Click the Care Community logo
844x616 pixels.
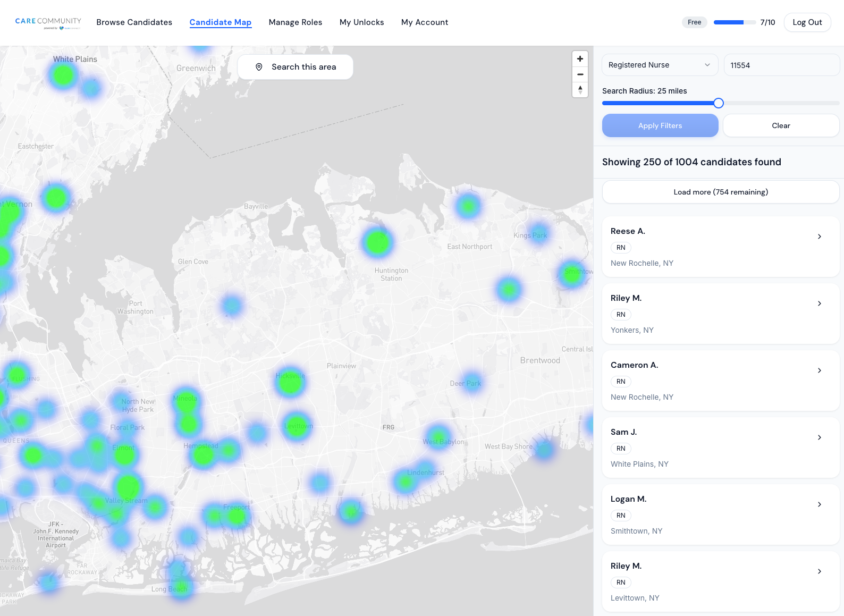pyautogui.click(x=48, y=23)
